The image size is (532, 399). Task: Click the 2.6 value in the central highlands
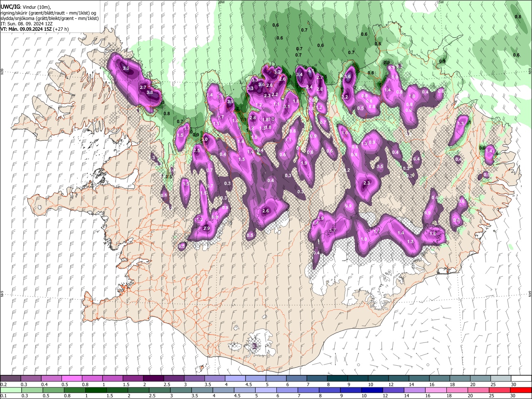click(x=266, y=211)
